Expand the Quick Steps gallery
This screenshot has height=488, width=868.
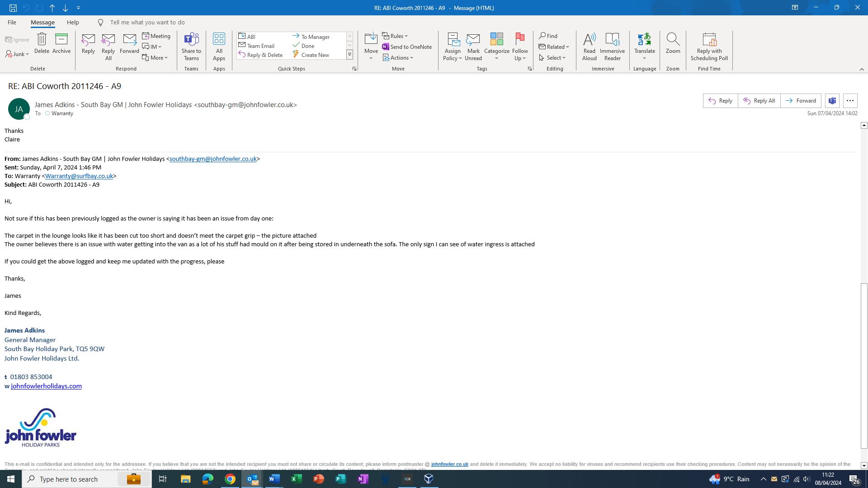(349, 55)
